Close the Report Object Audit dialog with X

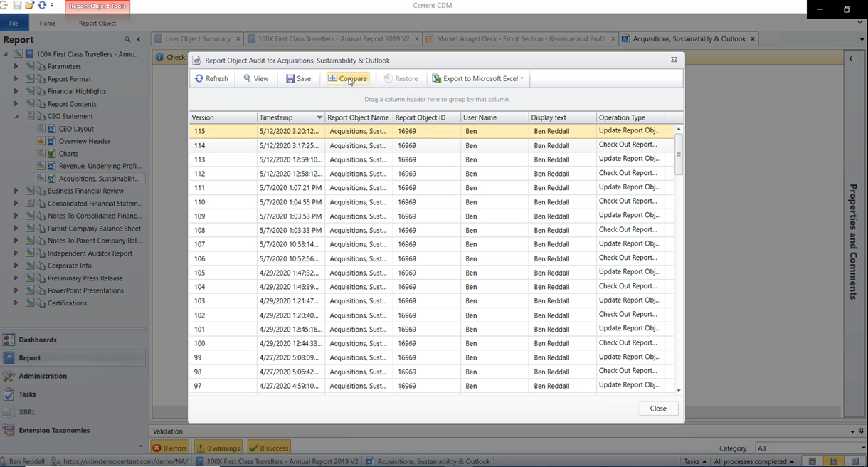(x=674, y=60)
